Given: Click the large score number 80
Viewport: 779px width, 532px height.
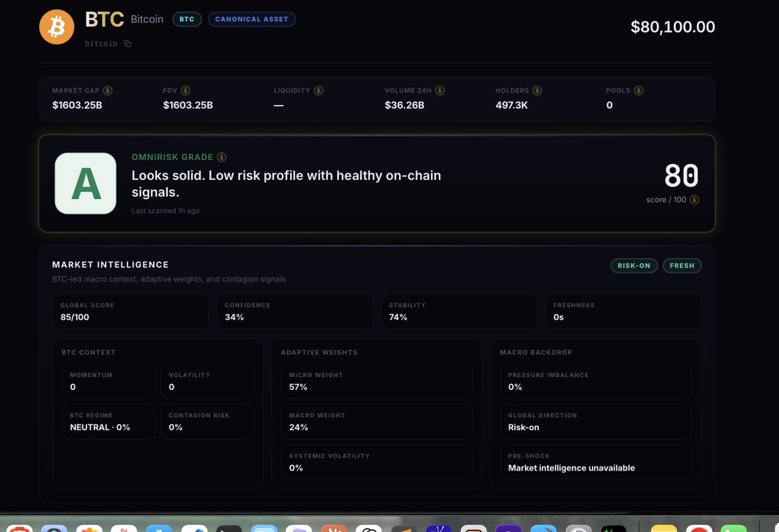Looking at the screenshot, I should tap(682, 176).
